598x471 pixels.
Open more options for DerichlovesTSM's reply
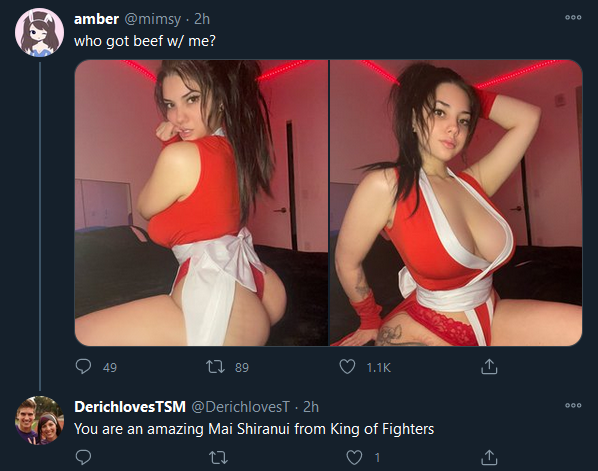573,405
